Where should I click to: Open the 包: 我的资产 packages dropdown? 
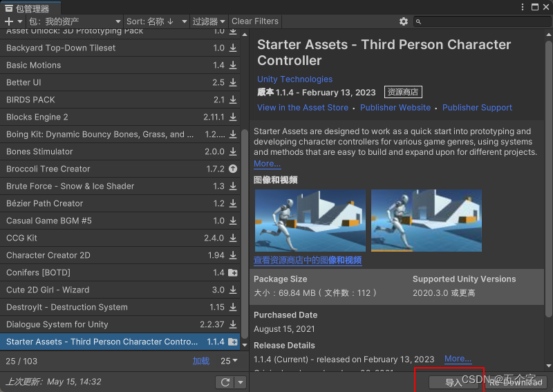point(75,21)
